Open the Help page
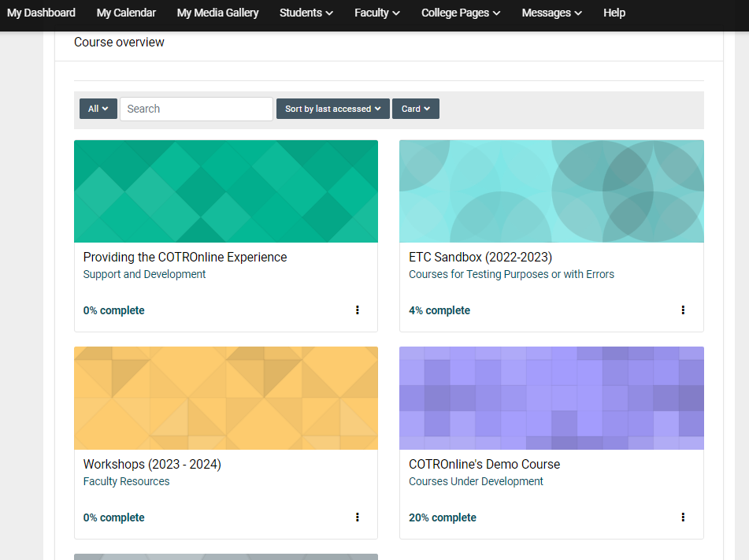749x560 pixels. [614, 13]
